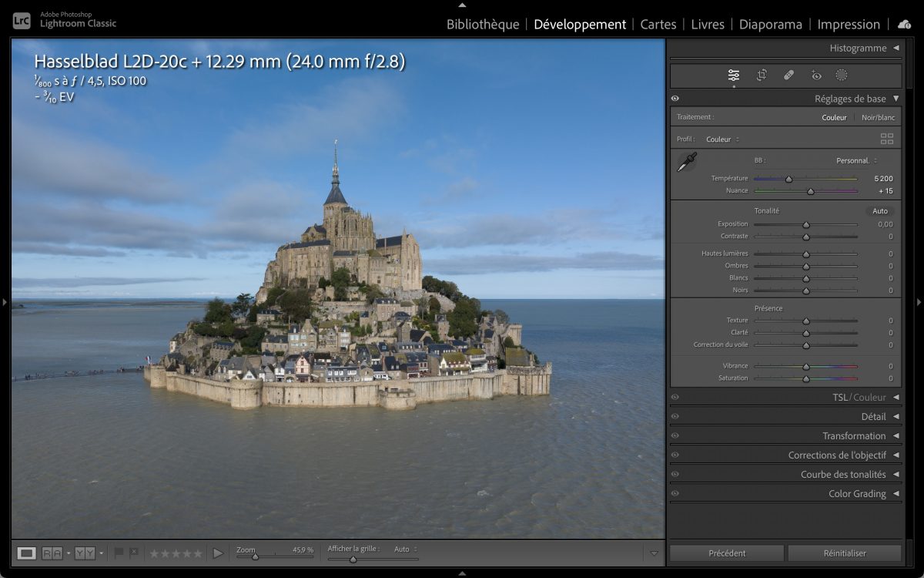Select the Healing bandage tool
924x578 pixels.
coord(788,75)
